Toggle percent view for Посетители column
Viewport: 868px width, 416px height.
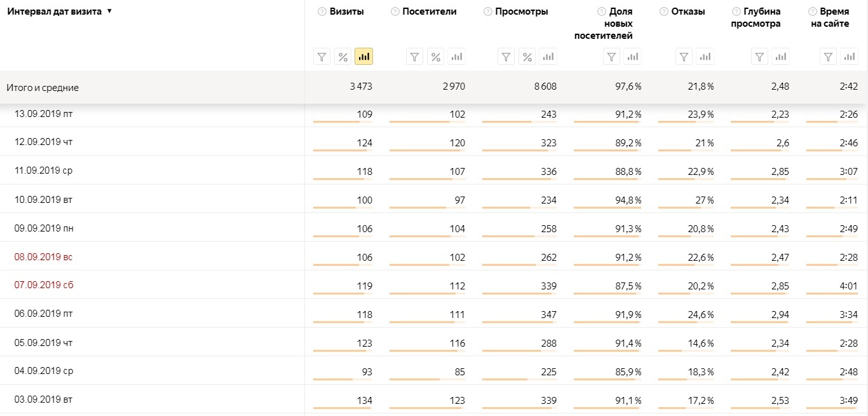[436, 57]
